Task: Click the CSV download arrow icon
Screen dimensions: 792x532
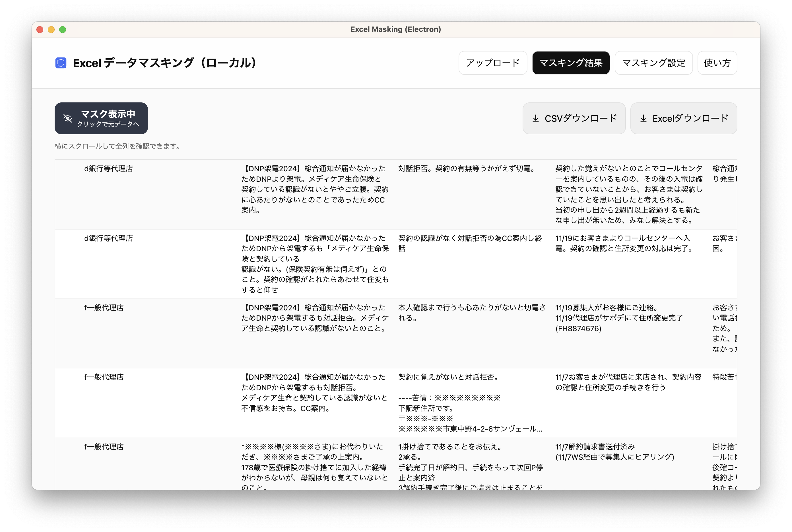Action: [x=536, y=118]
